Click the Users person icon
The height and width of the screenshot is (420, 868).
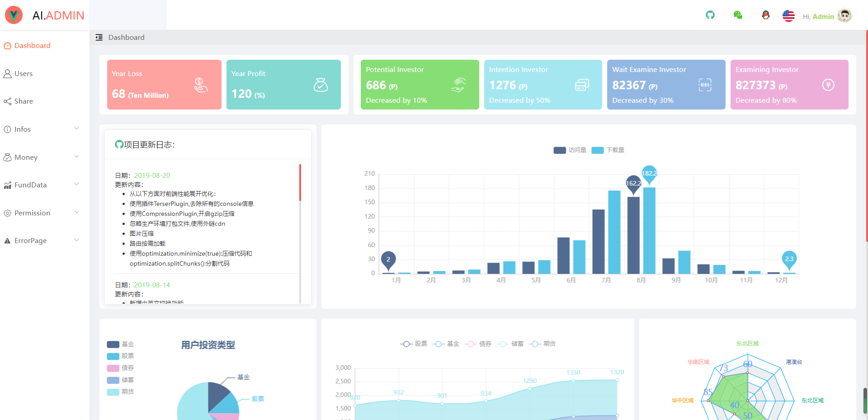[7, 74]
